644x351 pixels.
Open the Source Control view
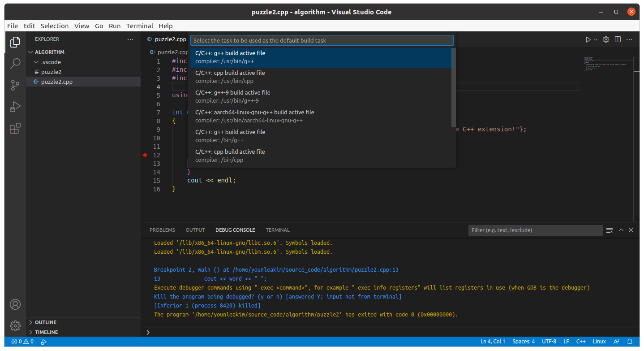click(x=15, y=85)
